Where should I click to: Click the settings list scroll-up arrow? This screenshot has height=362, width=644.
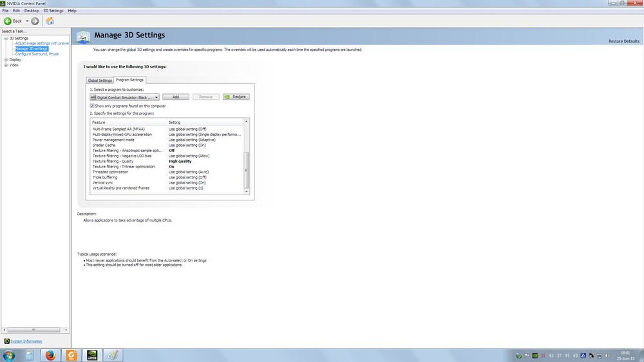[247, 122]
